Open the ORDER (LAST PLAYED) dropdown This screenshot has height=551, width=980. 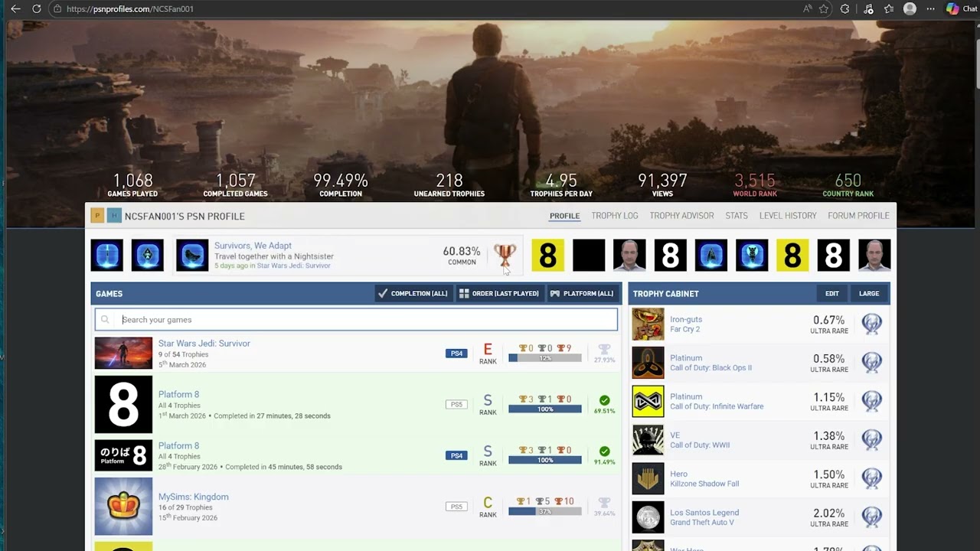pyautogui.click(x=499, y=293)
